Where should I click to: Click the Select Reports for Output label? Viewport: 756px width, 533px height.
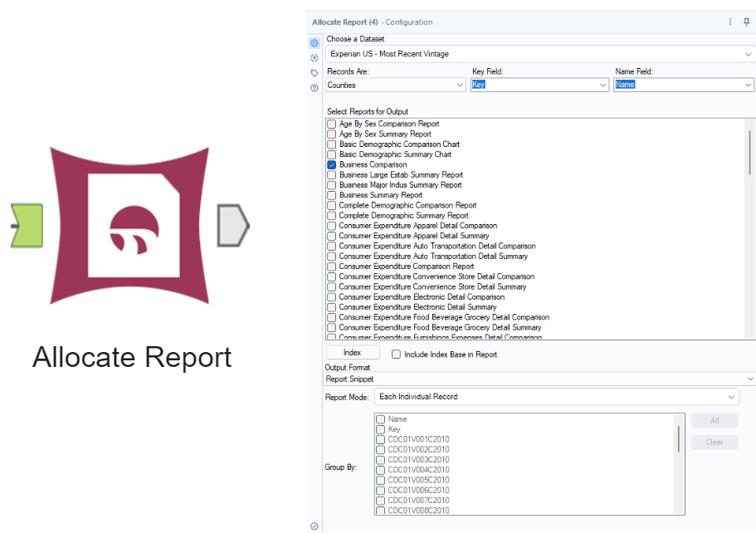pos(368,111)
